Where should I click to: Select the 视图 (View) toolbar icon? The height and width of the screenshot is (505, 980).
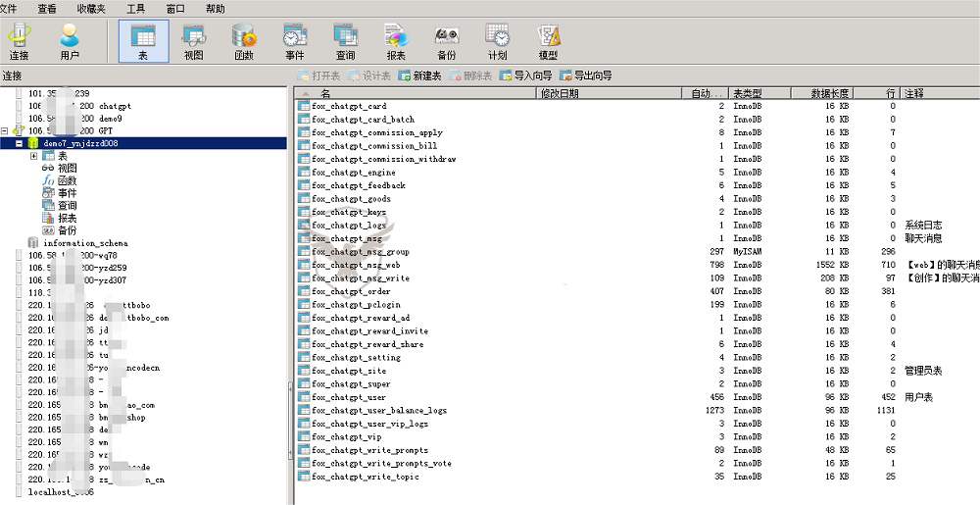click(x=194, y=42)
